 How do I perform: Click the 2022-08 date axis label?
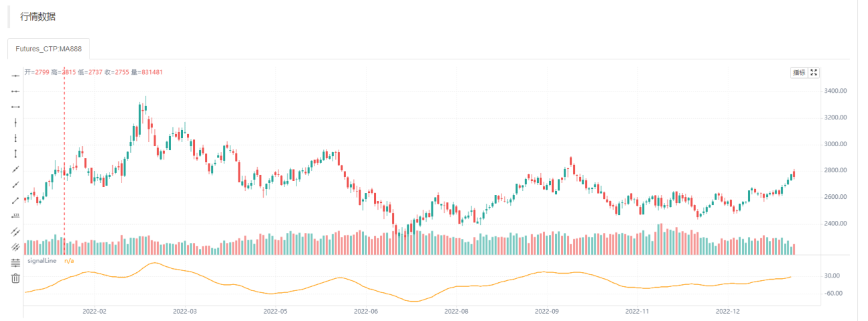click(x=456, y=311)
